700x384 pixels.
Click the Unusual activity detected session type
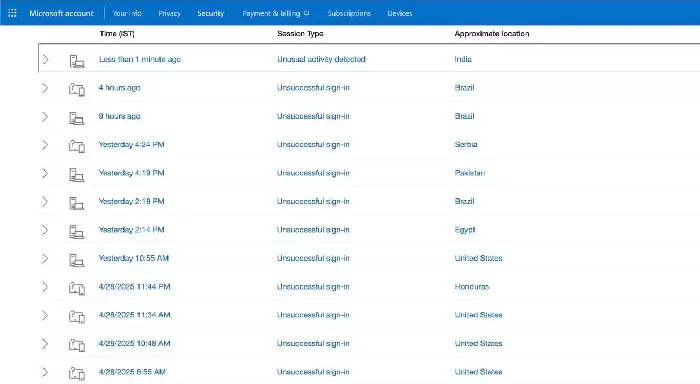321,59
